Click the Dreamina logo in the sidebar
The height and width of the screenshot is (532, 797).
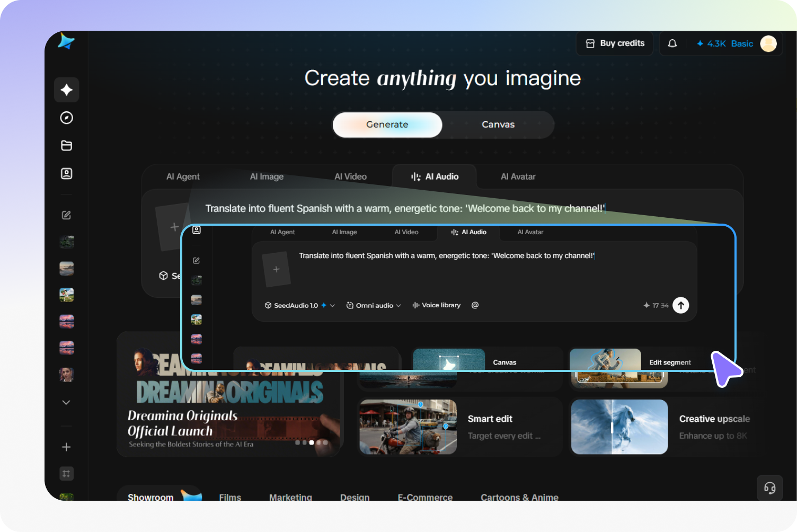[66, 41]
